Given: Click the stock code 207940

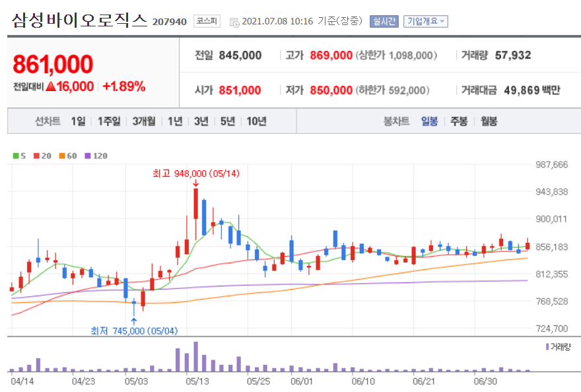Looking at the screenshot, I should tap(169, 22).
